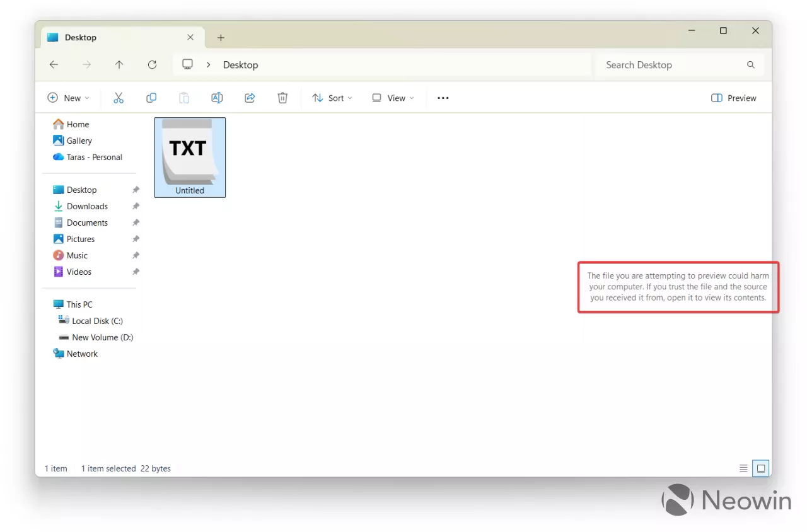This screenshot has width=807, height=532.
Task: Open the View options dropdown
Action: [392, 98]
